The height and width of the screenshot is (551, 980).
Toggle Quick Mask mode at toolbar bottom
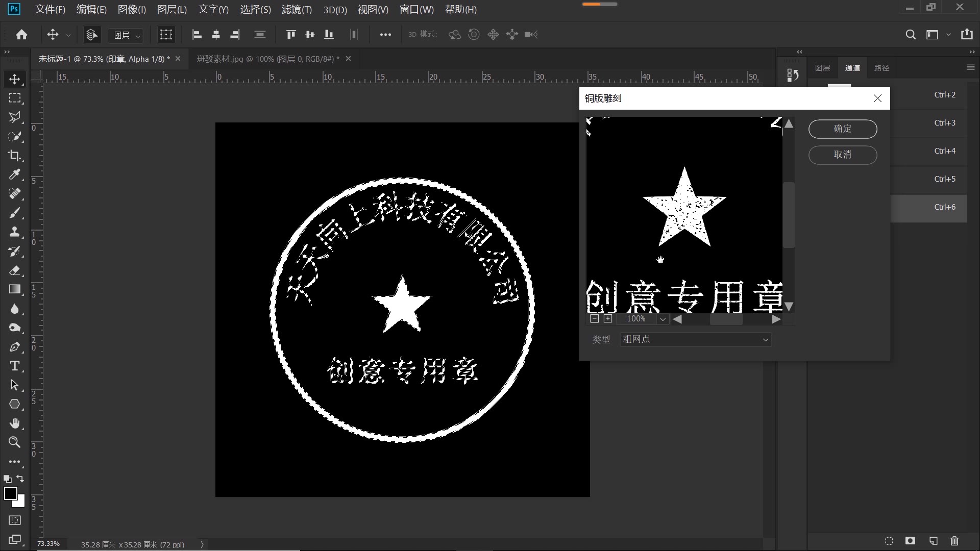pyautogui.click(x=14, y=520)
